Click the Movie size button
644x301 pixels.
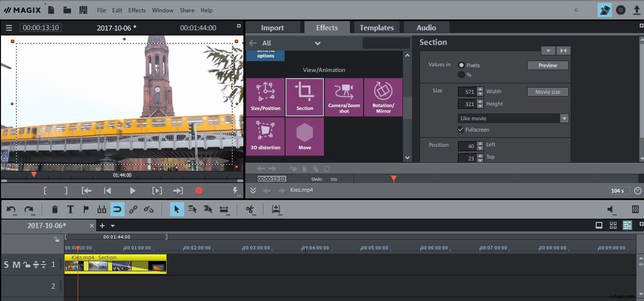click(547, 91)
